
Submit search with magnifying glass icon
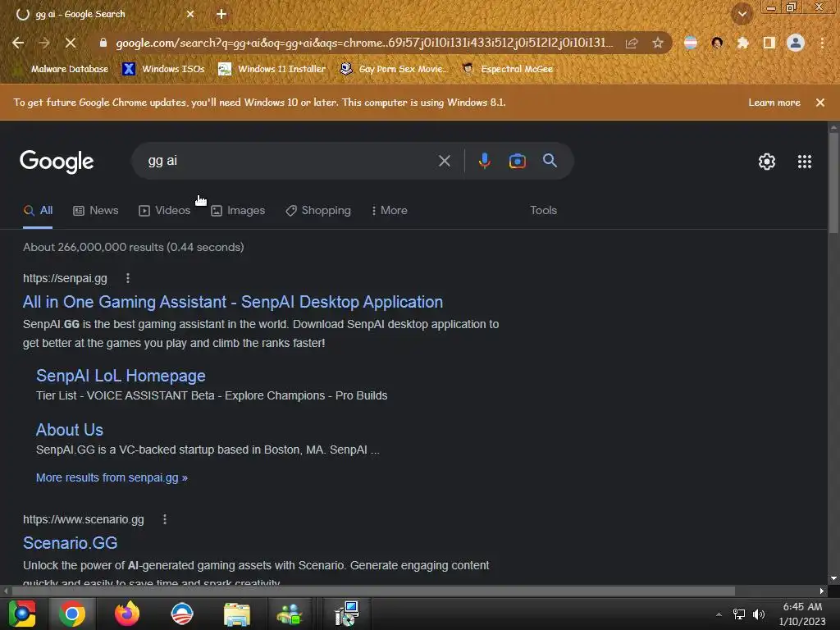tap(550, 160)
